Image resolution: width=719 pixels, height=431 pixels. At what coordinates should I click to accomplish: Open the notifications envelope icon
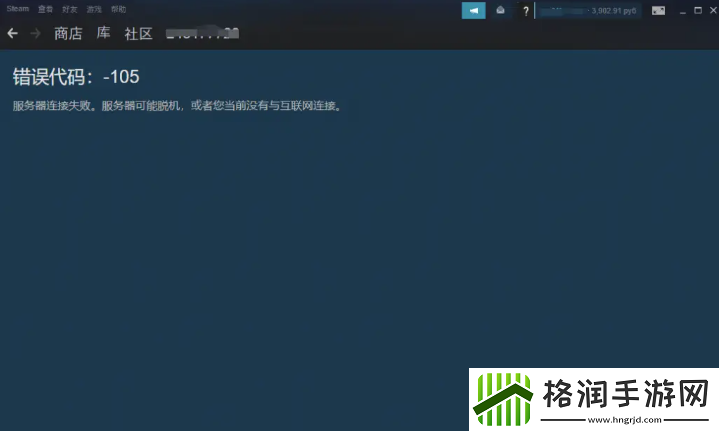click(x=500, y=10)
